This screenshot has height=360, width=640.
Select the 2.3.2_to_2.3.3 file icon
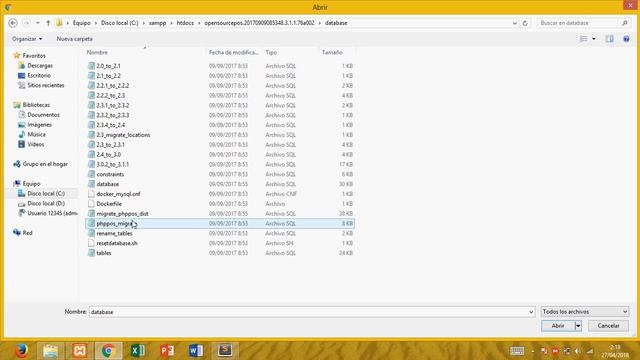91,115
